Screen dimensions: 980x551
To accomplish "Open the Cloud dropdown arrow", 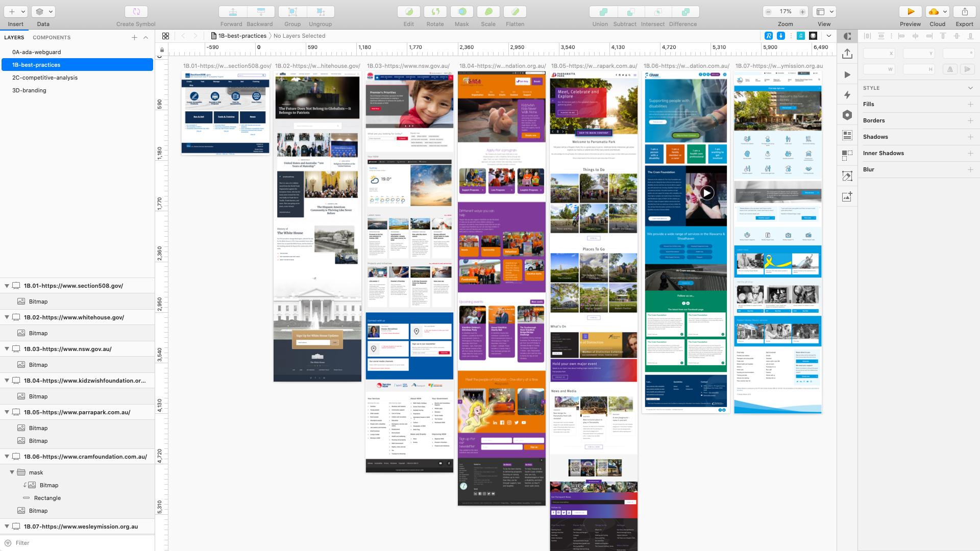I will (x=945, y=12).
